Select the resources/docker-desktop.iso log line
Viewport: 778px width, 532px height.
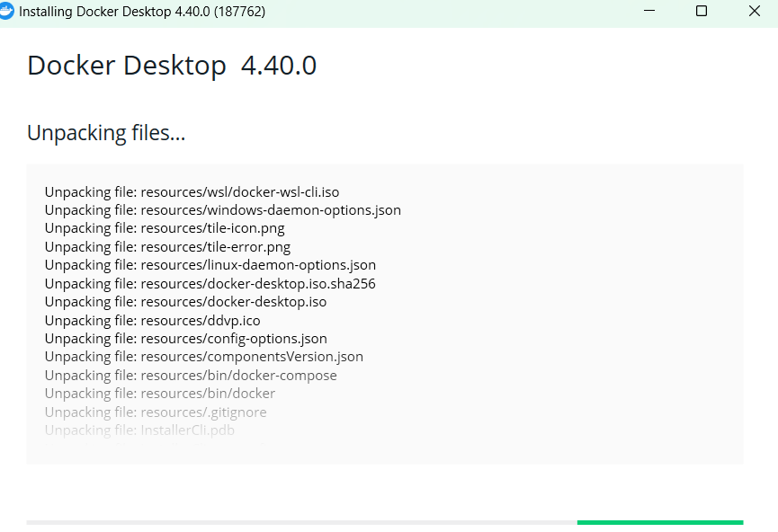click(185, 302)
